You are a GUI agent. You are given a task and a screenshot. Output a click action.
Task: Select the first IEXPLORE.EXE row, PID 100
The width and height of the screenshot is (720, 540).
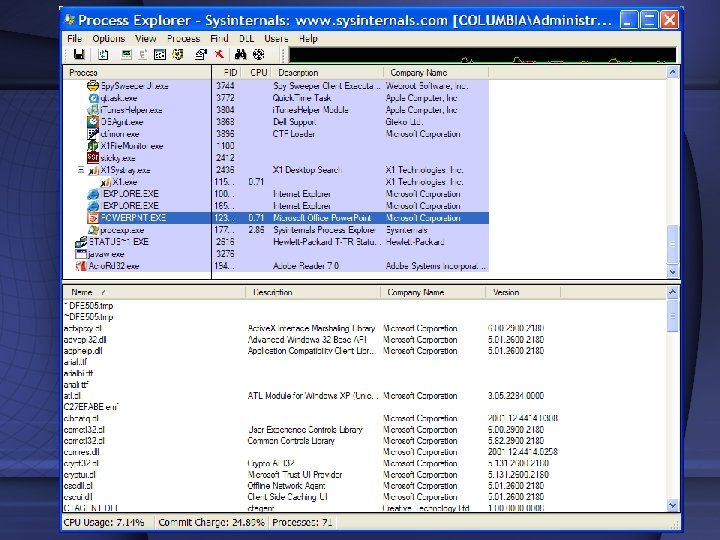[x=276, y=194]
